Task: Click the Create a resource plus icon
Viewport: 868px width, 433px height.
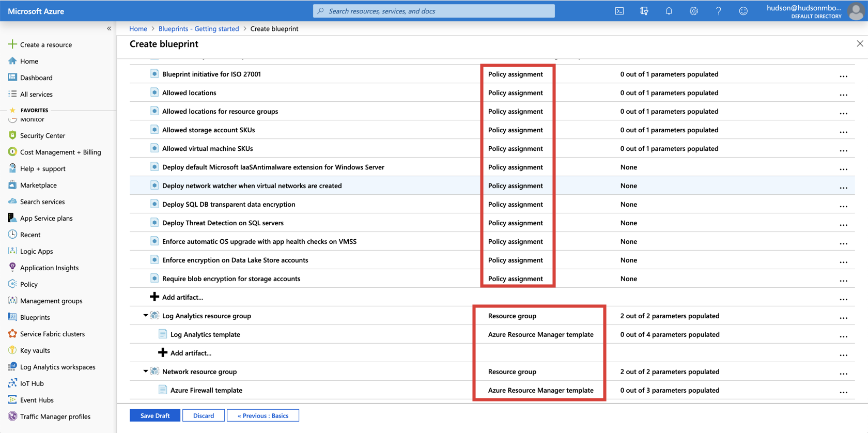Action: (12, 44)
